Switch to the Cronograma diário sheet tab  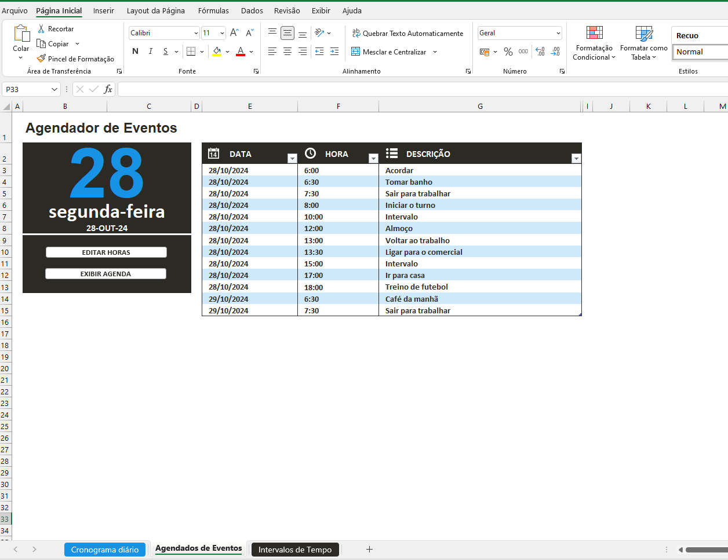(x=105, y=550)
